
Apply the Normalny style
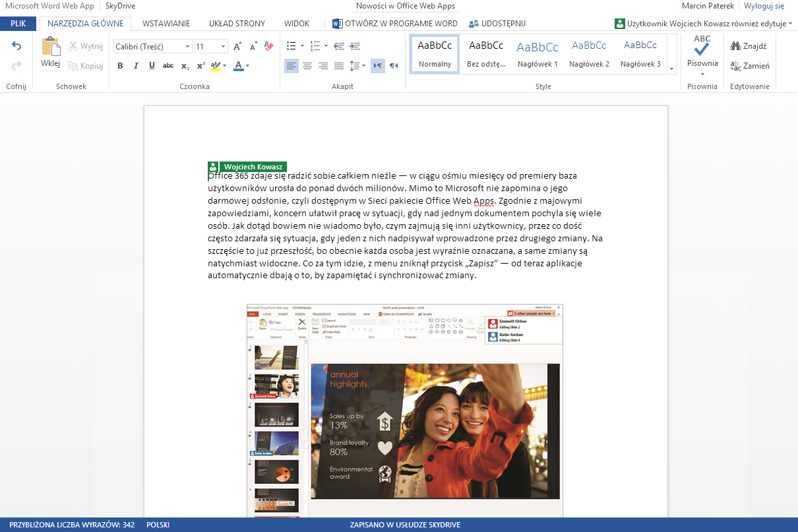[x=435, y=53]
